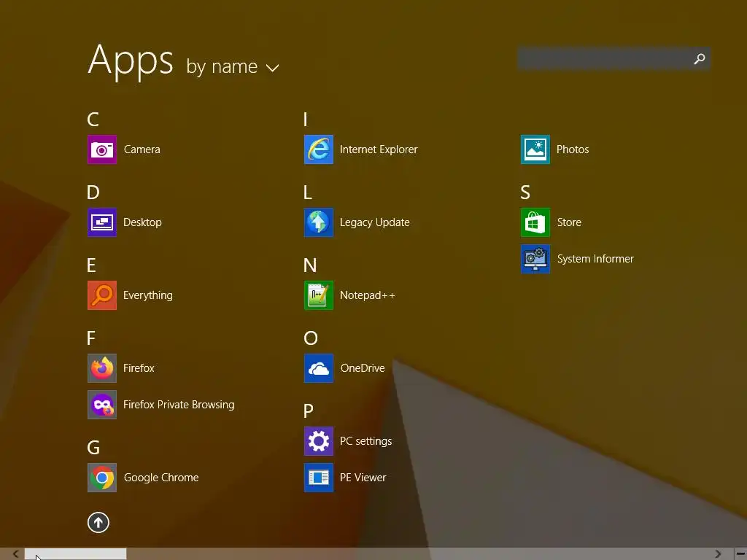This screenshot has width=747, height=560.
Task: Open the Photos app icon
Action: 535,149
